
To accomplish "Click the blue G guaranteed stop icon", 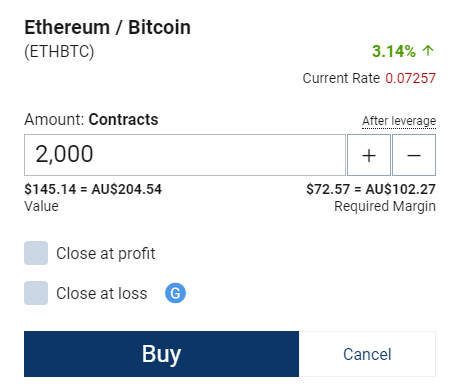I will click(x=175, y=293).
